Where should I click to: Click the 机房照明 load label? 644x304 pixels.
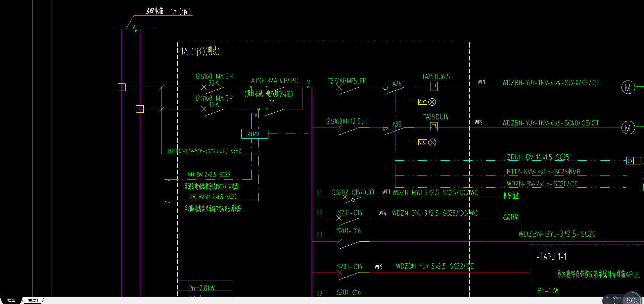pyautogui.click(x=511, y=217)
